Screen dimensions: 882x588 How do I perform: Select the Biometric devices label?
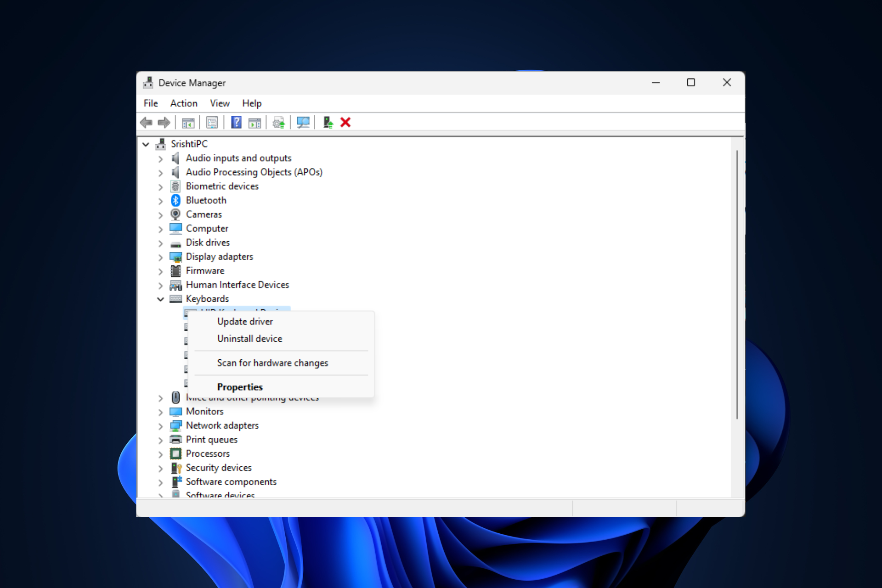222,187
